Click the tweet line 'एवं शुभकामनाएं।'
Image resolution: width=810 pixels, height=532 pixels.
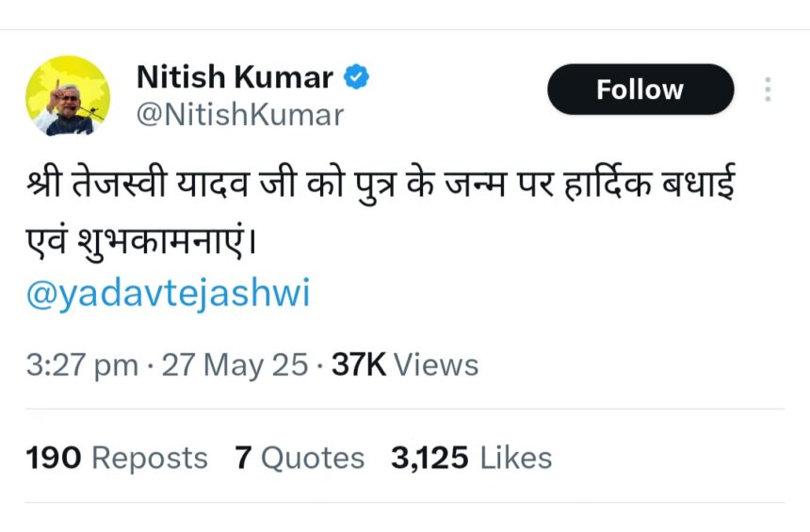pyautogui.click(x=141, y=241)
